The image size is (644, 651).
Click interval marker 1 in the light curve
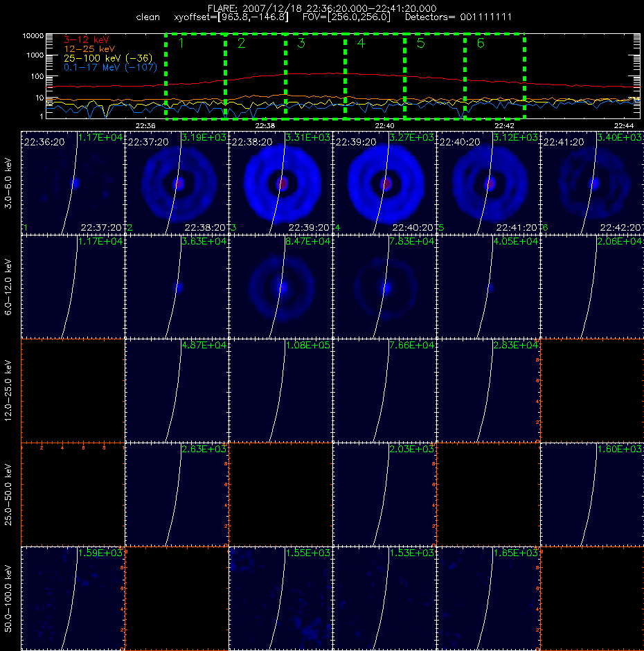(x=181, y=43)
